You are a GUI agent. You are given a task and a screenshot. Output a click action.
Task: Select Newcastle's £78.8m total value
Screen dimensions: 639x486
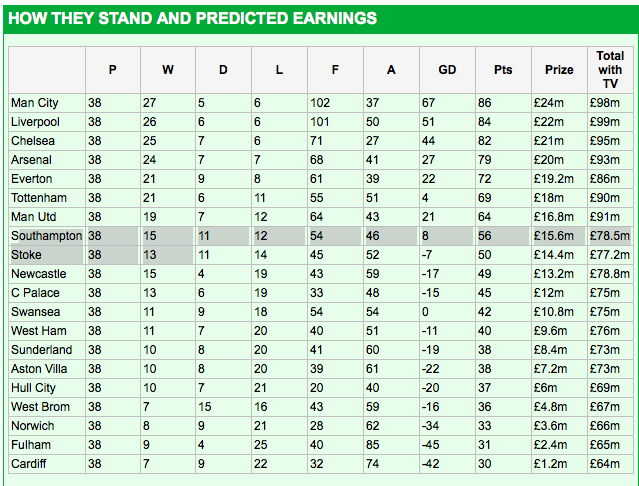point(610,274)
